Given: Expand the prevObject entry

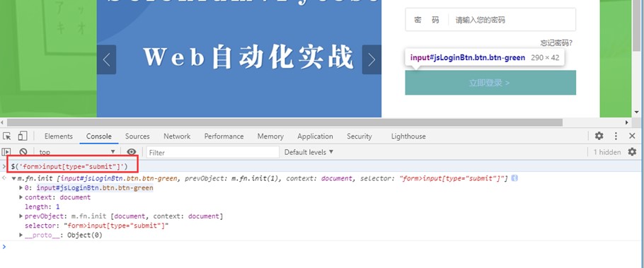Looking at the screenshot, I should (x=21, y=216).
